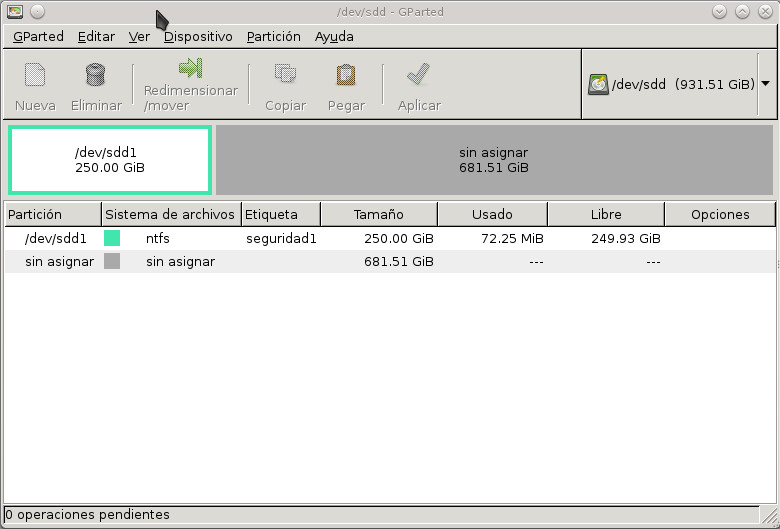Click the gray sin asignar color swatch
The height and width of the screenshot is (529, 780).
point(112,261)
